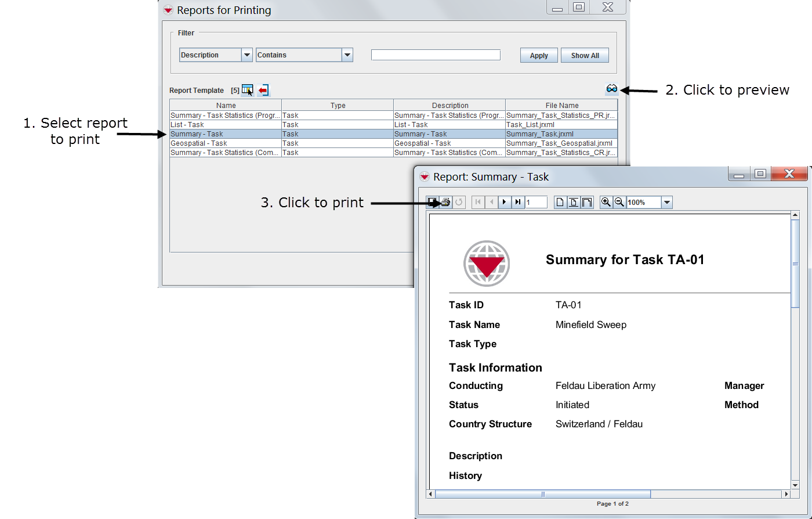Click the glasses preview icon
This screenshot has height=519, width=812.
click(x=611, y=89)
